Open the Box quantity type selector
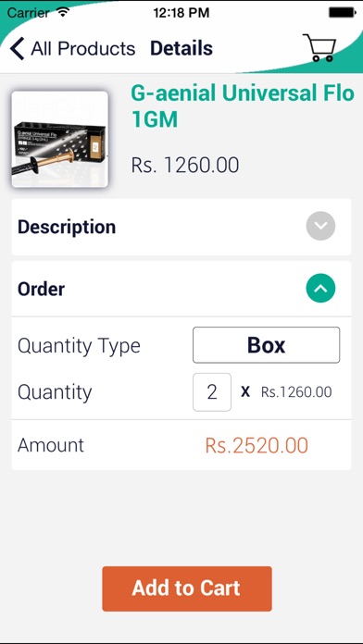Screen dimensions: 363x644 point(266,345)
